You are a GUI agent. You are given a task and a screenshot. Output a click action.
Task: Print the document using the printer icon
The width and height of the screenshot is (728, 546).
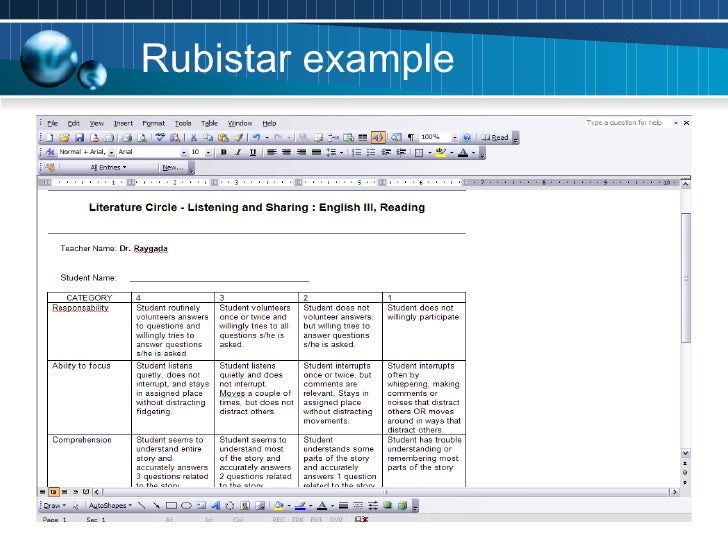127,138
